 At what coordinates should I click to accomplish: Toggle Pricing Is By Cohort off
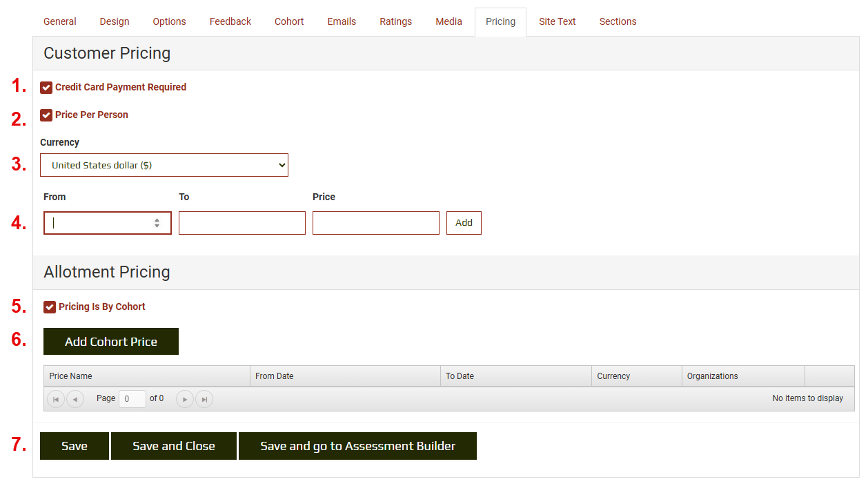[x=49, y=307]
